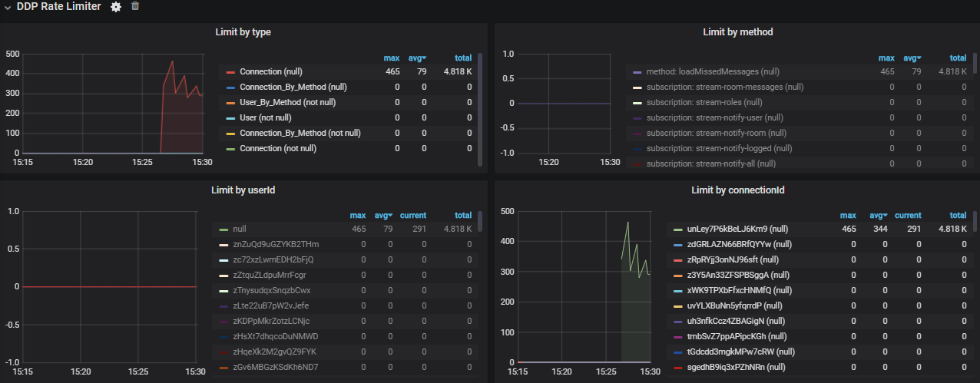
Task: Open the Limit by type panel title
Action: tap(243, 32)
